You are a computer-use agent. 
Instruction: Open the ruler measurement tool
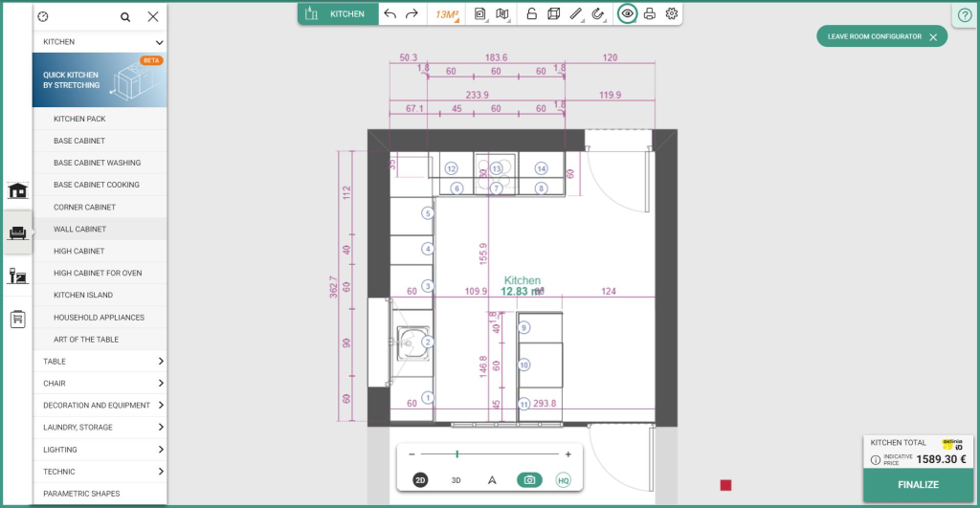[576, 13]
